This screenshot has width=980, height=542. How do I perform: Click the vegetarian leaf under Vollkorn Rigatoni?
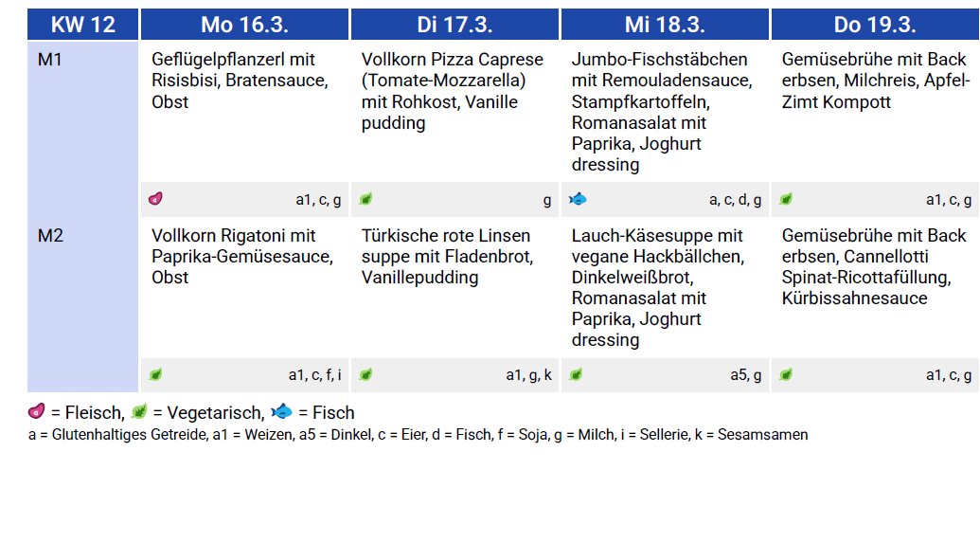click(x=156, y=374)
